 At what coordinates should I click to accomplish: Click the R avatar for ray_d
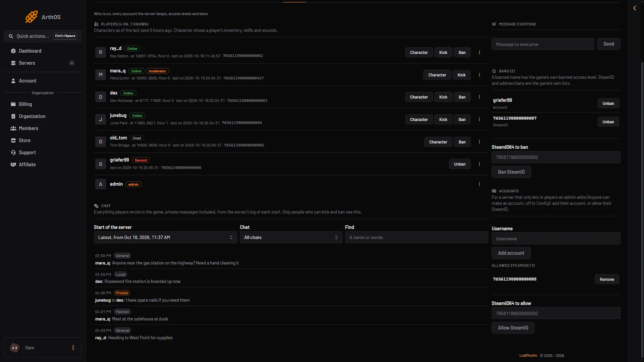pyautogui.click(x=101, y=52)
